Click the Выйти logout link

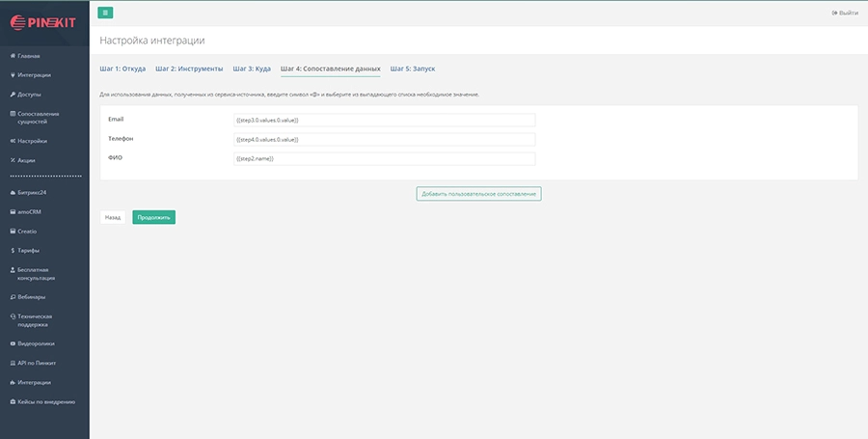(x=844, y=13)
